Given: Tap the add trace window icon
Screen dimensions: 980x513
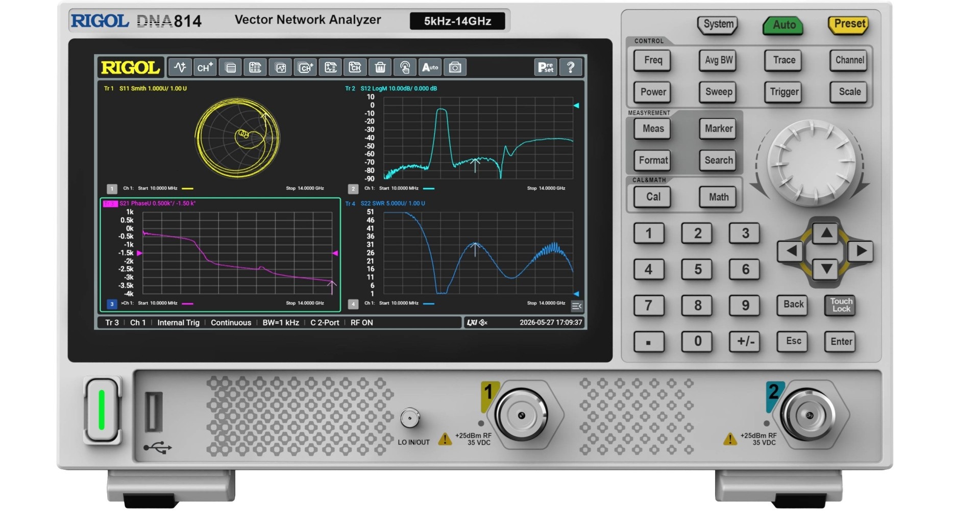Looking at the screenshot, I should coord(280,67).
